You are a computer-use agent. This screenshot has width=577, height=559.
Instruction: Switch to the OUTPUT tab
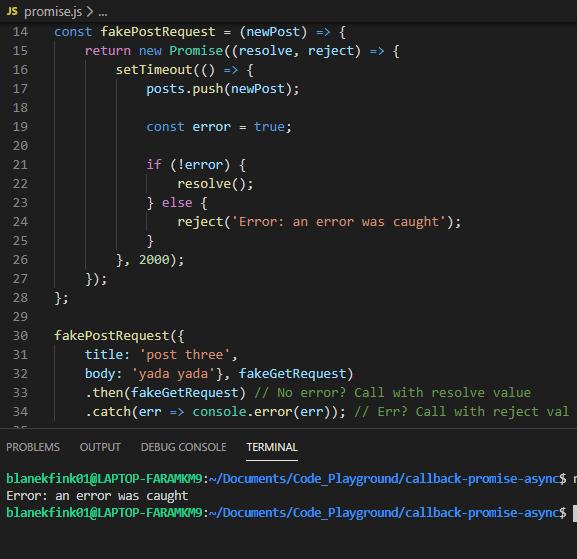click(100, 447)
